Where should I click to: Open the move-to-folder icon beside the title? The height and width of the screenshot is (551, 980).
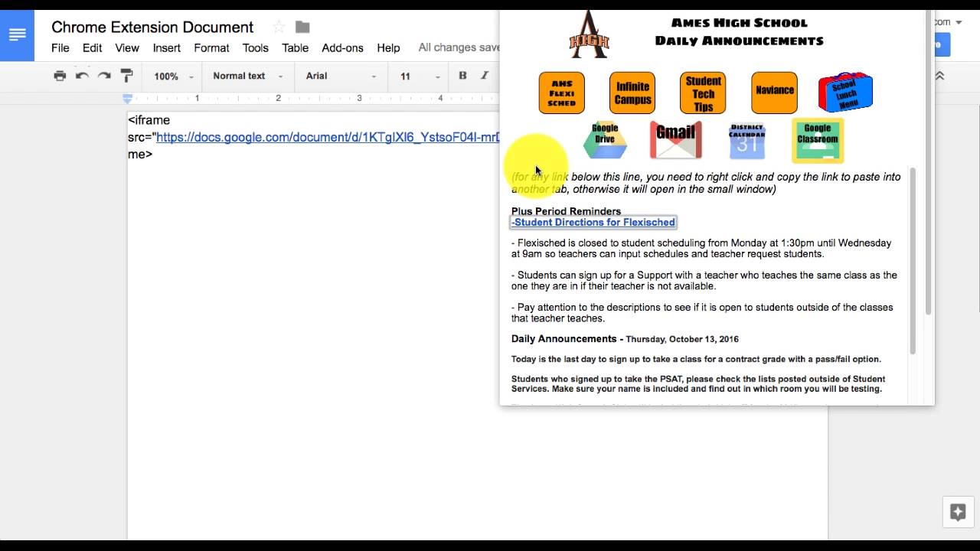[x=302, y=28]
